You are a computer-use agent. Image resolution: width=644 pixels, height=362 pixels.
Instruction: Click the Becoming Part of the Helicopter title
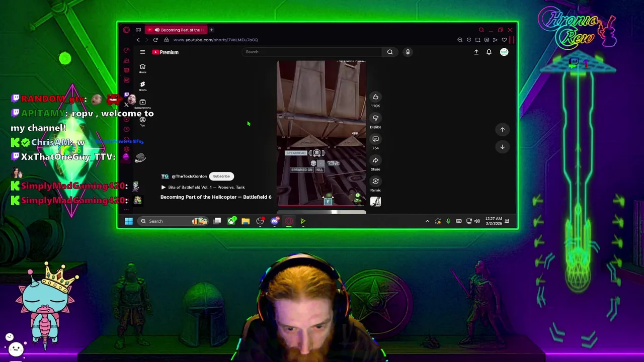[216, 197]
